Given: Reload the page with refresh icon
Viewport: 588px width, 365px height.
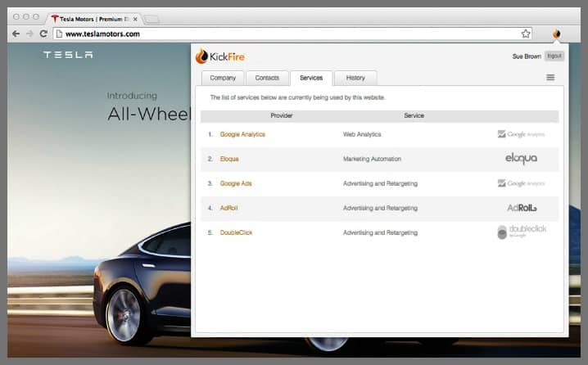Looking at the screenshot, I should [x=43, y=34].
